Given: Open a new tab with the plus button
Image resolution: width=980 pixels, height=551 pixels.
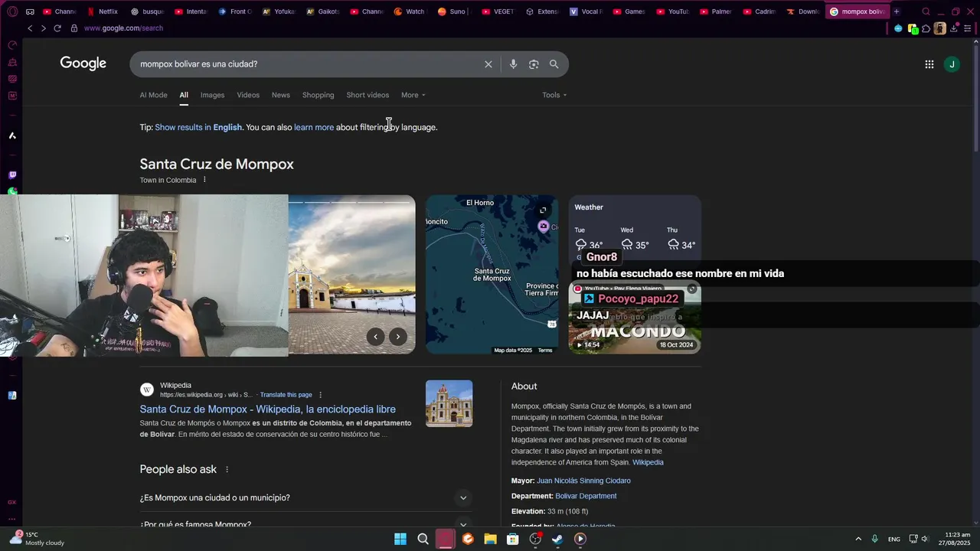Looking at the screenshot, I should [x=897, y=11].
